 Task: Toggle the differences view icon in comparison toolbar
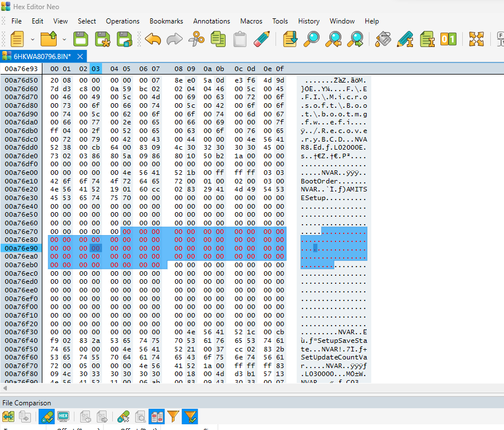(x=156, y=417)
